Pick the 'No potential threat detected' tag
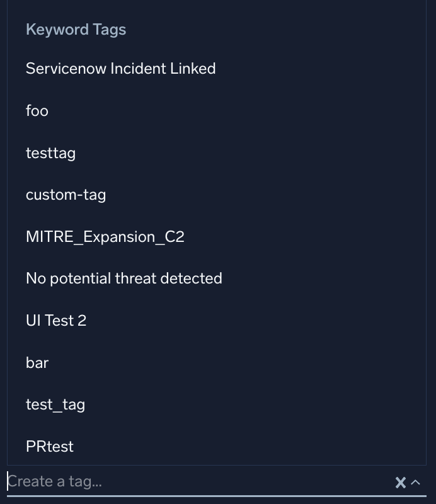This screenshot has height=504, width=436. pos(123,278)
